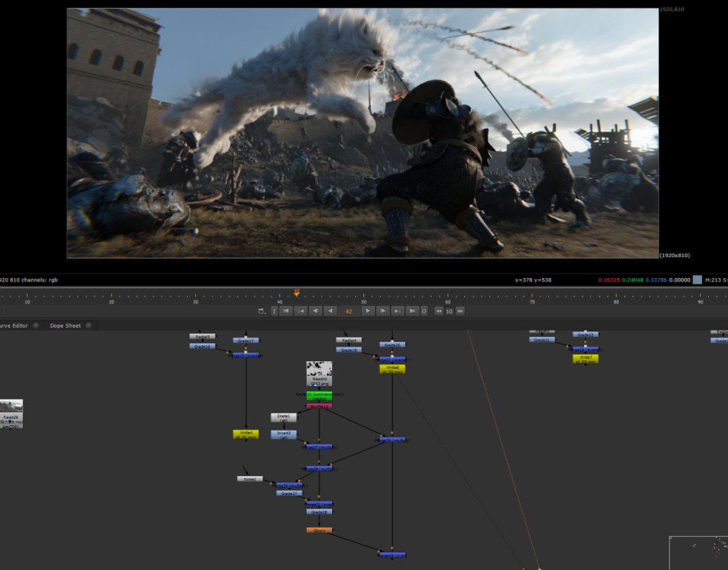
Task: Go to previous keyframe
Action: (301, 311)
